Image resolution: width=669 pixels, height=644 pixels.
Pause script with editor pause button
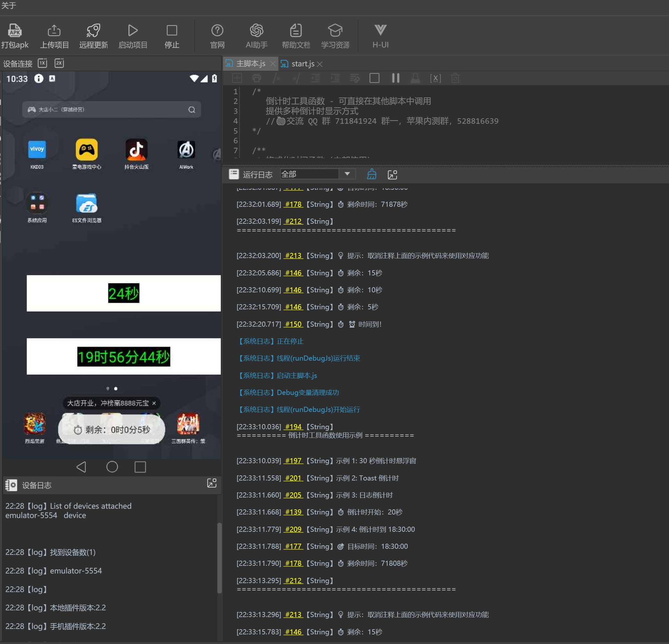point(396,78)
